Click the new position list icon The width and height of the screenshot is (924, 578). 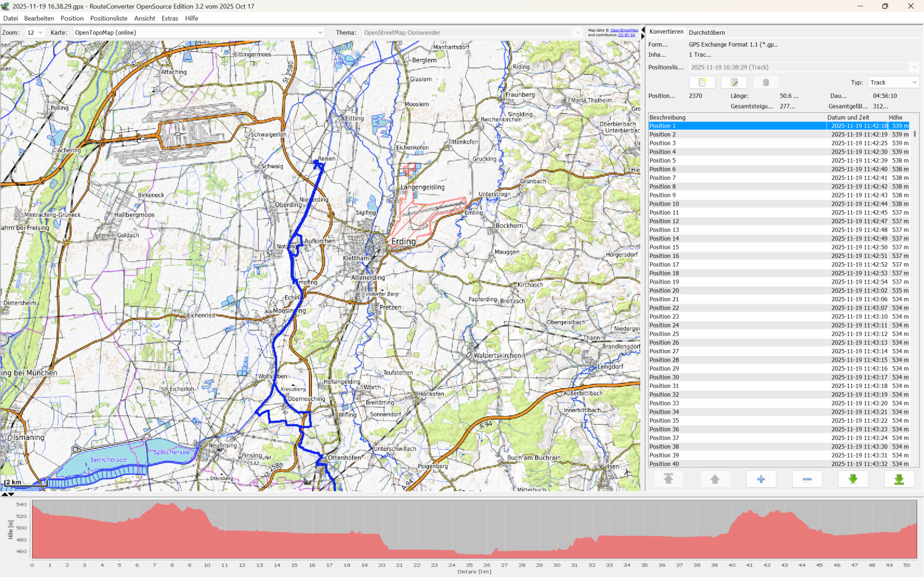[702, 82]
